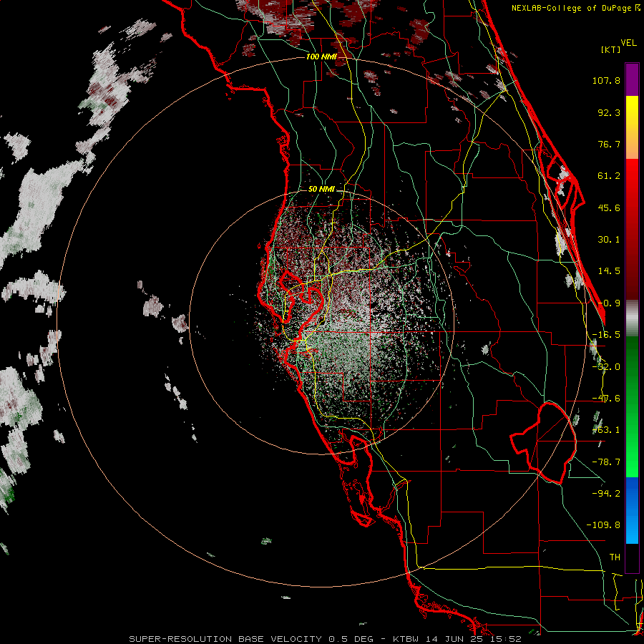Click the -109.8 velocity scale value
Viewport: 644px width, 644px height.
pos(603,525)
